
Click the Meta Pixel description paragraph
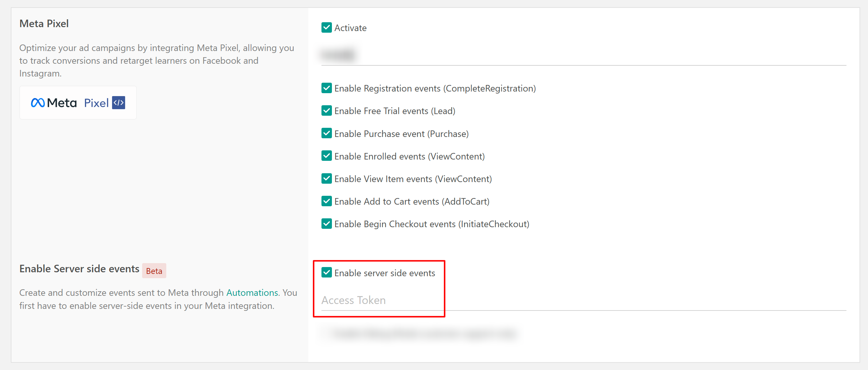pos(156,61)
